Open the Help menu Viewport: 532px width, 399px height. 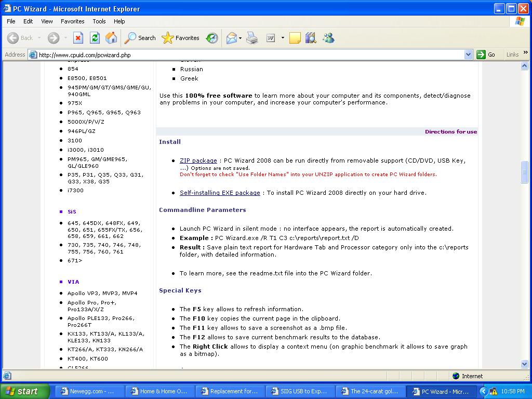tap(119, 21)
